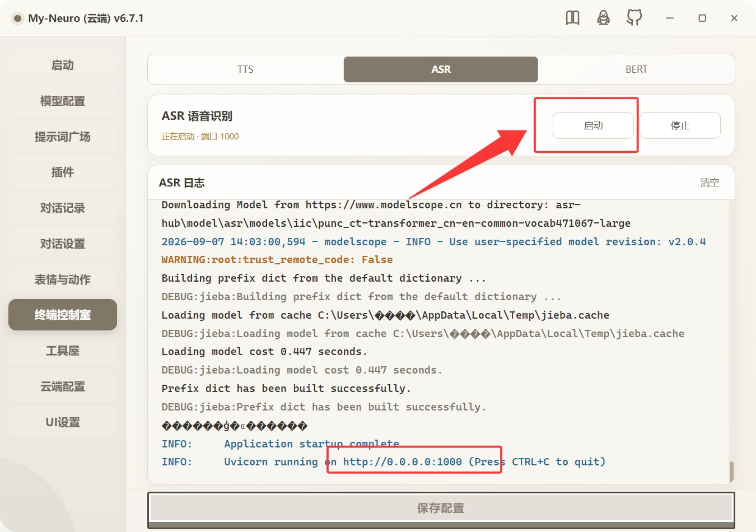The height and width of the screenshot is (532, 756).
Task: Clear the ASR log with 清空
Action: pyautogui.click(x=710, y=183)
